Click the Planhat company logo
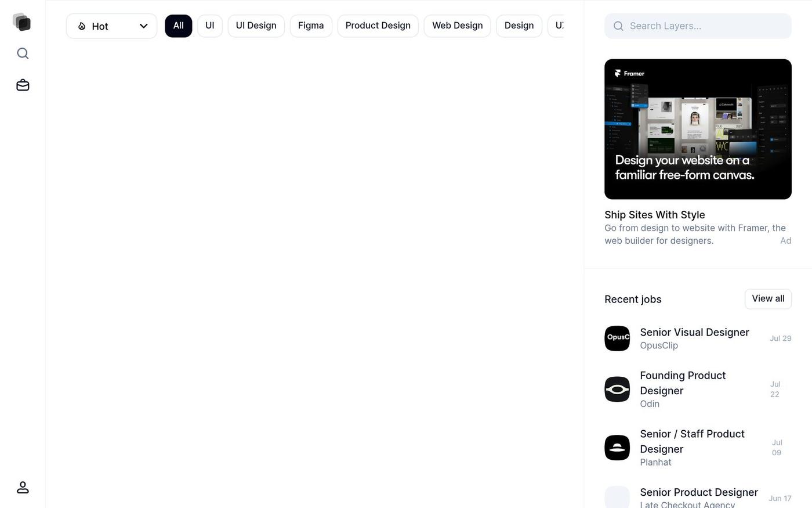 pos(617,448)
